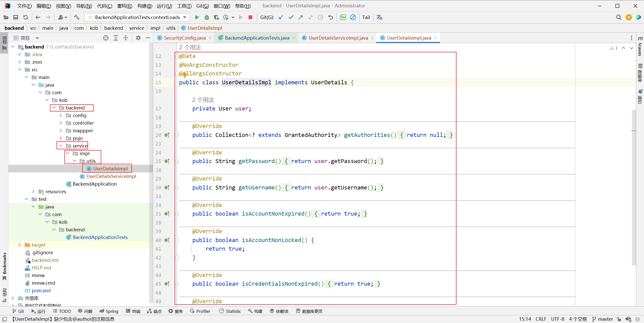The image size is (644, 323).
Task: Open Search Everywhere magnifier icon
Action: click(619, 17)
